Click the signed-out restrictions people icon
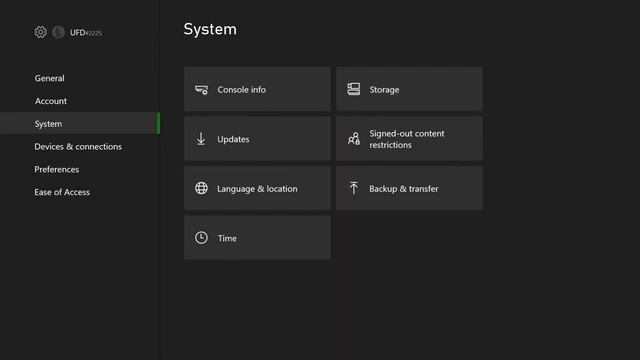This screenshot has height=360, width=640. tap(354, 139)
